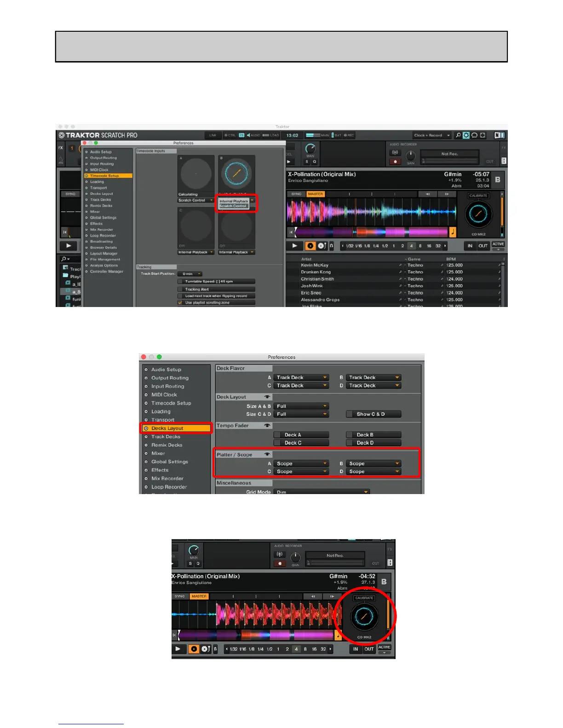This screenshot has height=728, width=563.
Task: Toggle the Deck Layout eye icon
Action: (x=267, y=397)
